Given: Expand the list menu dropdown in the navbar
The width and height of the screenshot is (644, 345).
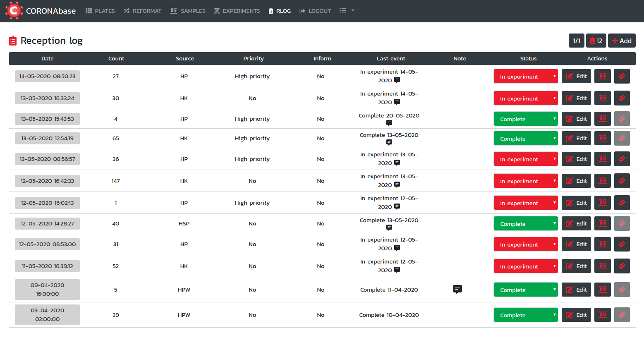Looking at the screenshot, I should (x=347, y=11).
